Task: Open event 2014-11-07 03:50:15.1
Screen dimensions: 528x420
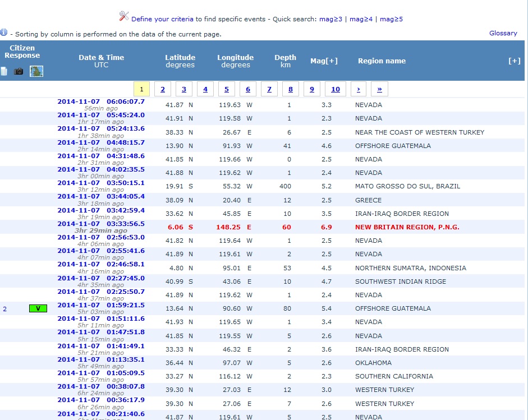Action: tap(101, 183)
